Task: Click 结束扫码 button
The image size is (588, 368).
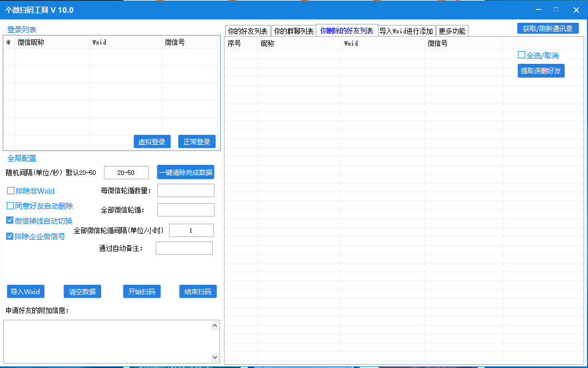Action: (x=198, y=291)
